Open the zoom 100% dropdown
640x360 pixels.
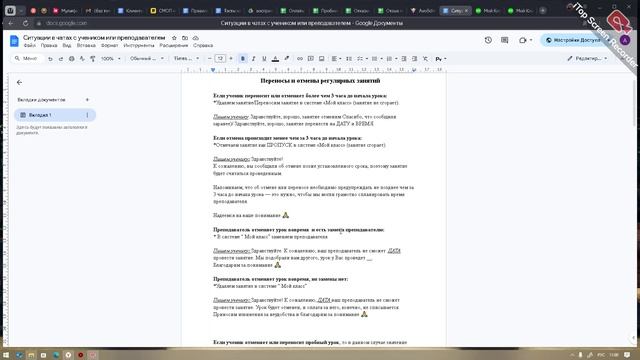[x=111, y=59]
